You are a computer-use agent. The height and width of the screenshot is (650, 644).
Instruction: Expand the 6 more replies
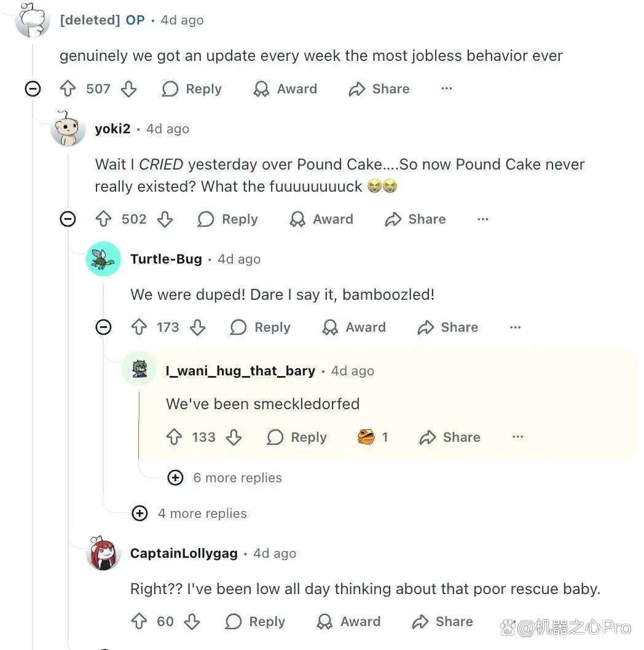click(x=225, y=477)
